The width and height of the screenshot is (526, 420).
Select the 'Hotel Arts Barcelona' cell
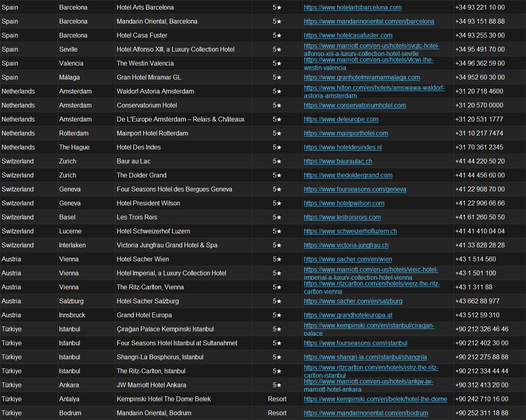point(184,7)
